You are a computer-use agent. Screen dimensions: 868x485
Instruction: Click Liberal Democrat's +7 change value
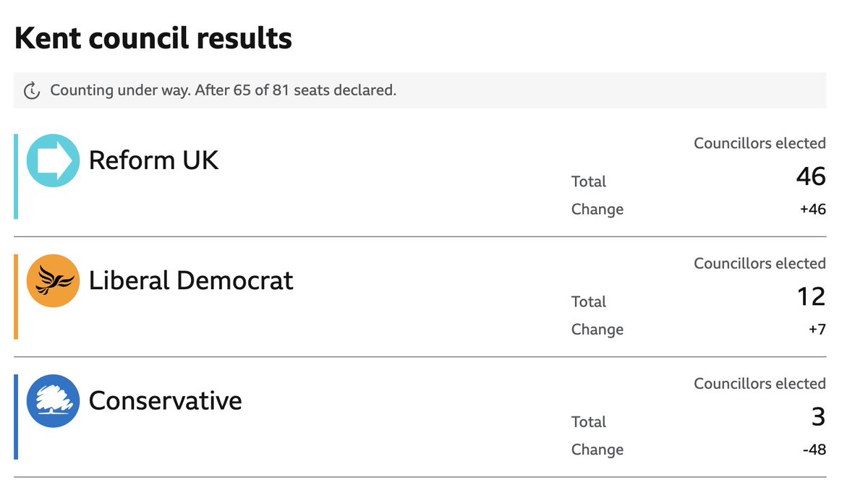817,330
